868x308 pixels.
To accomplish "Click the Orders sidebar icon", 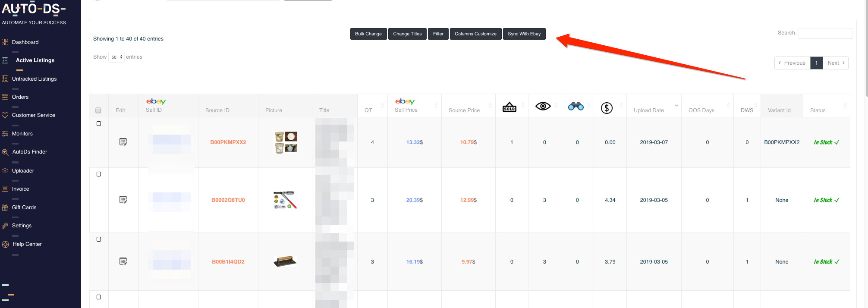I will coord(5,97).
